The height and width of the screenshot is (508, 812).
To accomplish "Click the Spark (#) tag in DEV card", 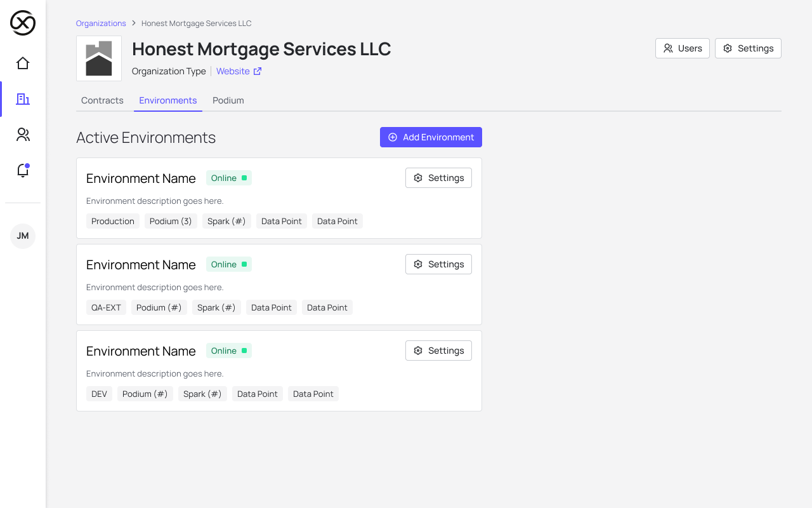I will click(202, 394).
